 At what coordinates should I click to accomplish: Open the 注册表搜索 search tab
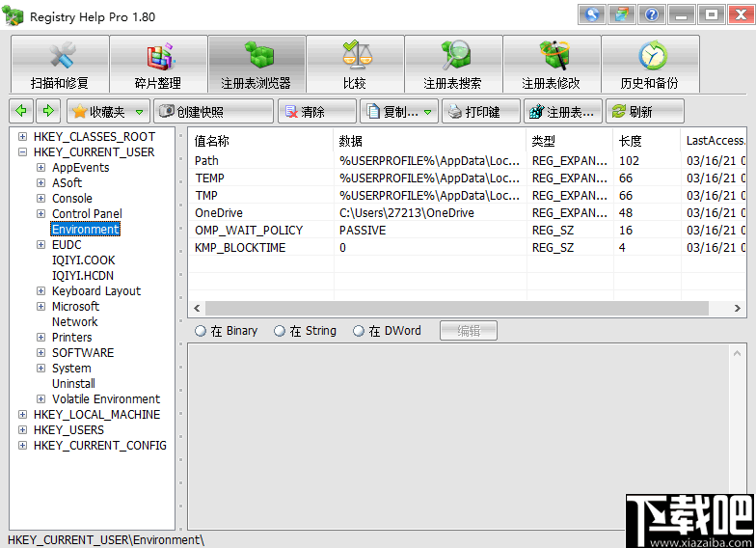pyautogui.click(x=453, y=64)
